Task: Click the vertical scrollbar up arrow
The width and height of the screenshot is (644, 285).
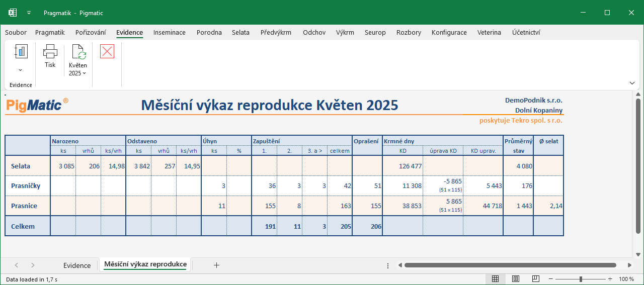Action: [638, 94]
